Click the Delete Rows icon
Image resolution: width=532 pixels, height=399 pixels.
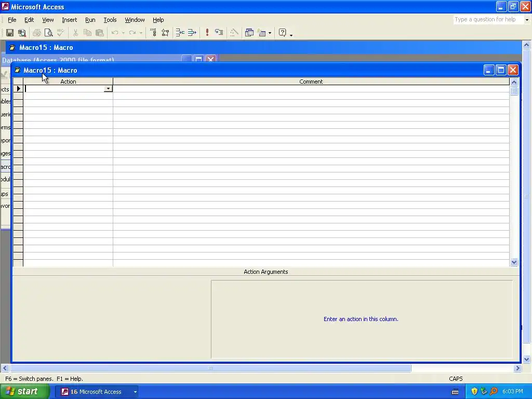tap(192, 33)
